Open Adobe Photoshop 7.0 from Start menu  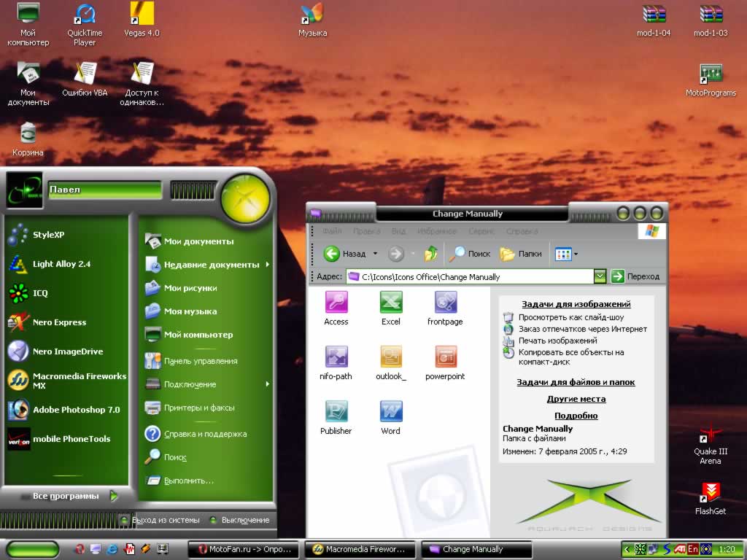(x=64, y=410)
